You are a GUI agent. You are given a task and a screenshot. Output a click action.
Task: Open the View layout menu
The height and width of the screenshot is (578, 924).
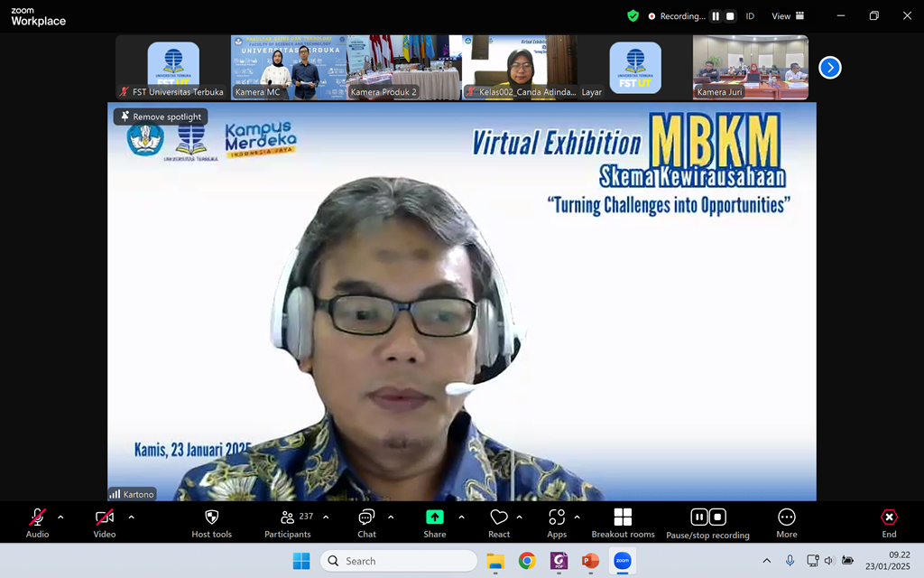(x=787, y=16)
